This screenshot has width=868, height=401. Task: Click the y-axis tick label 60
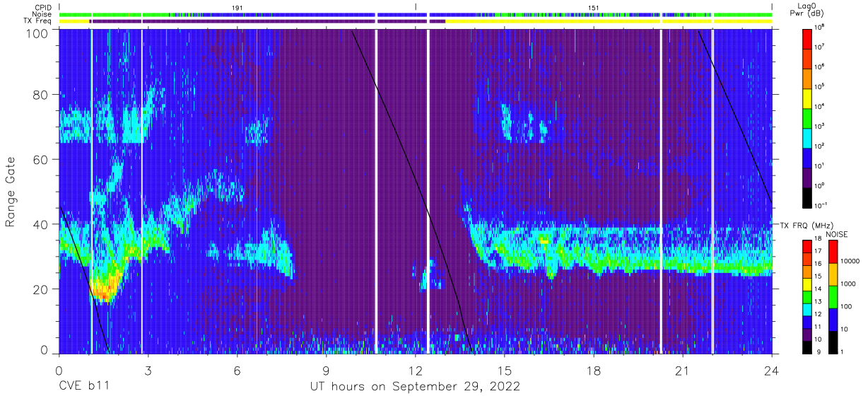(42, 160)
